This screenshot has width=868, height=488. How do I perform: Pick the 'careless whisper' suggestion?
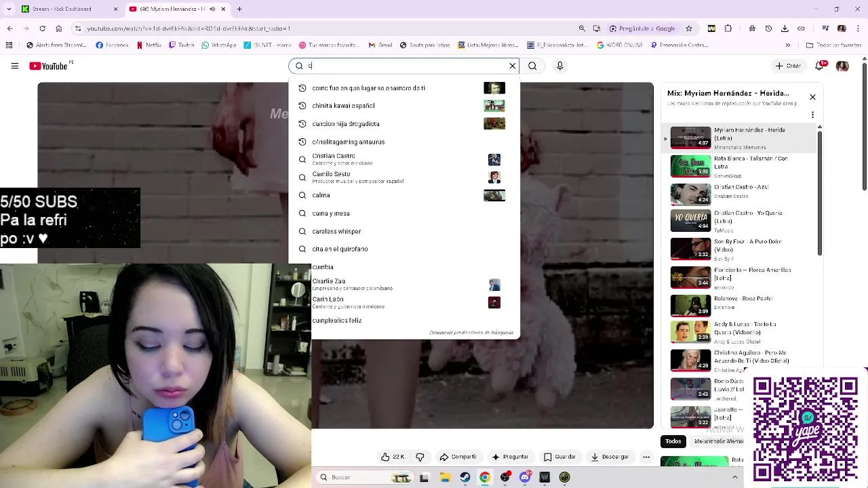coord(403,231)
